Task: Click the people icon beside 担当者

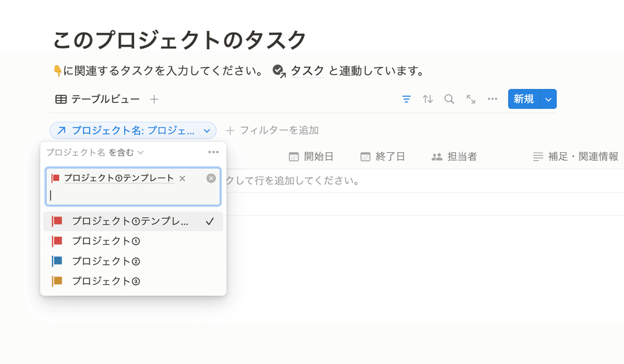Action: click(x=437, y=157)
